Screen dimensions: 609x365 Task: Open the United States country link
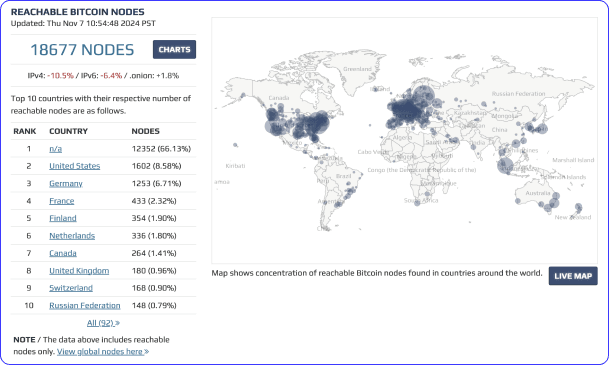click(x=75, y=166)
